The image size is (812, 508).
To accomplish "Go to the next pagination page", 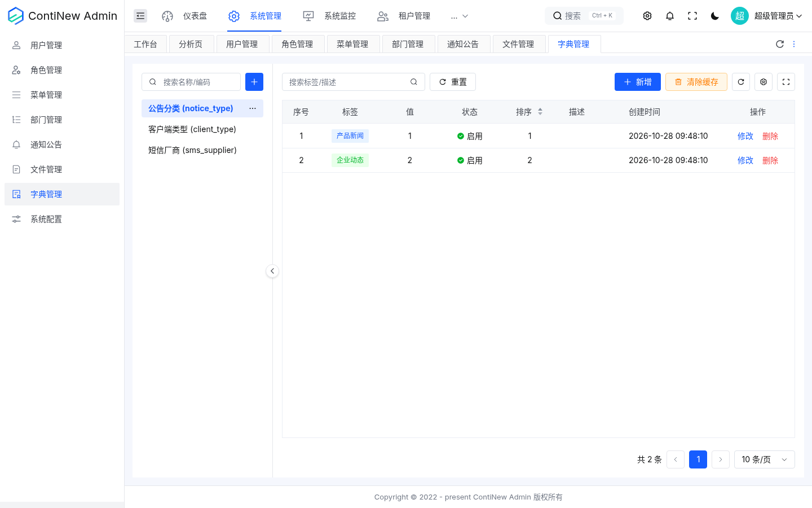I will click(721, 459).
